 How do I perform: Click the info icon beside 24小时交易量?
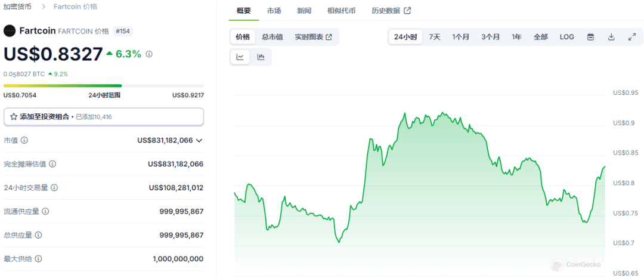54,187
